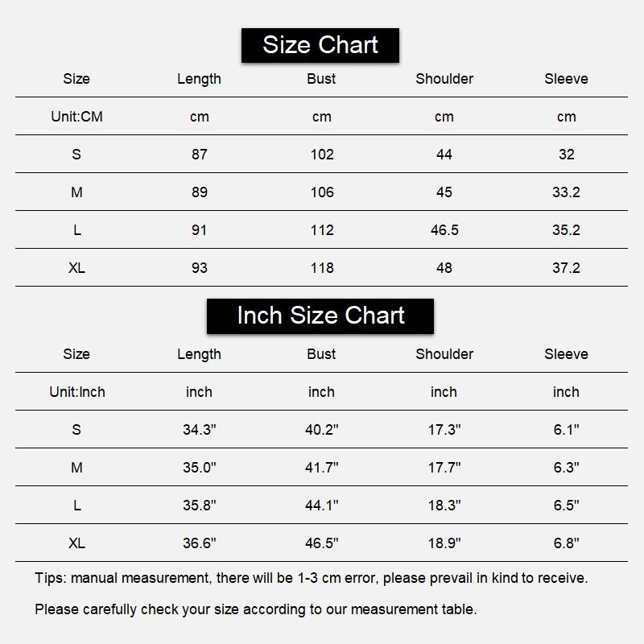Select the Length column header in the cm chart

click(x=199, y=79)
